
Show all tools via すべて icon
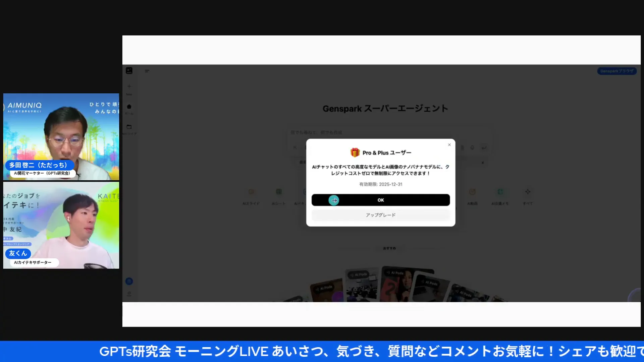coord(528,192)
